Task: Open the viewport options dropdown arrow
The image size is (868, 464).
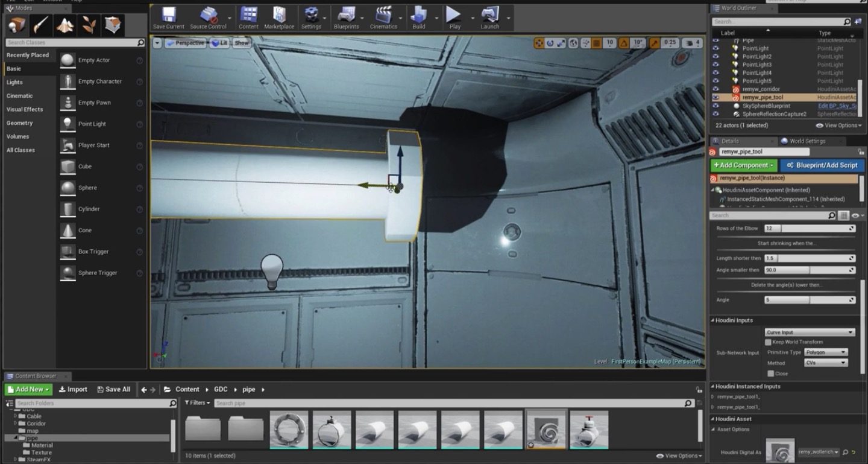Action: pos(157,43)
